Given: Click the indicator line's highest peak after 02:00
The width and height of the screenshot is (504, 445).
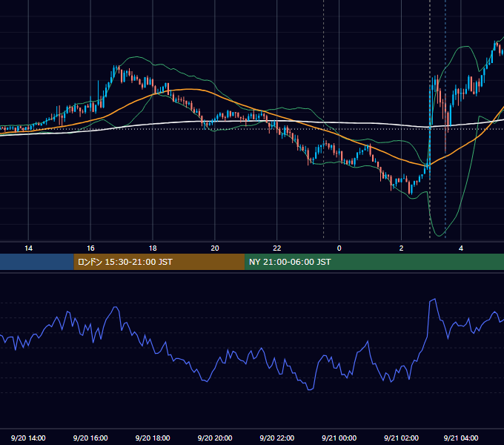Looking at the screenshot, I should click(x=434, y=300).
